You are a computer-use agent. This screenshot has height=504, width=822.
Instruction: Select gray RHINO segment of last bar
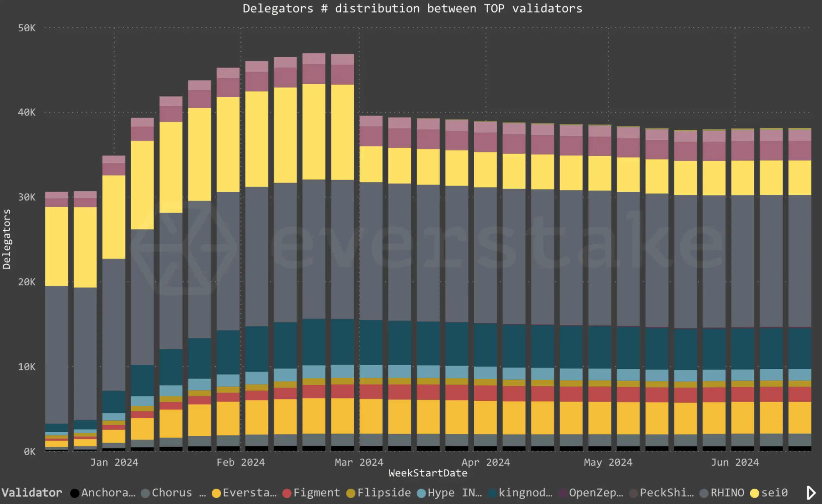800,261
